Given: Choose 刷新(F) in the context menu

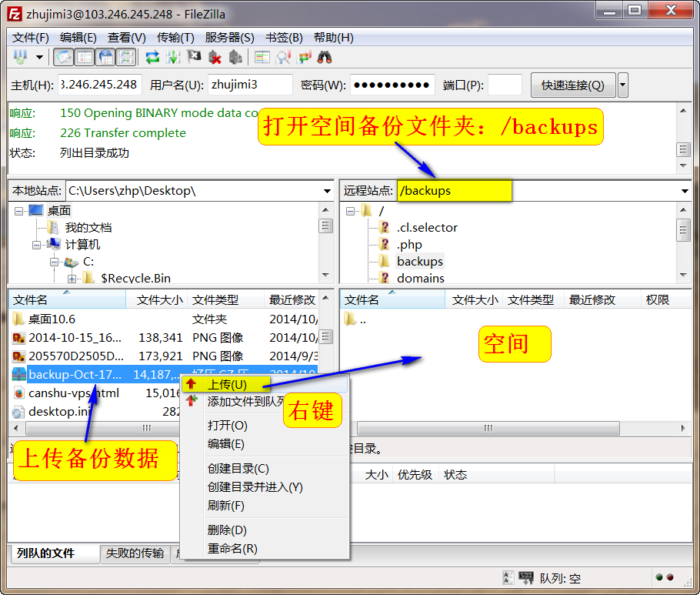Looking at the screenshot, I should coord(265,505).
